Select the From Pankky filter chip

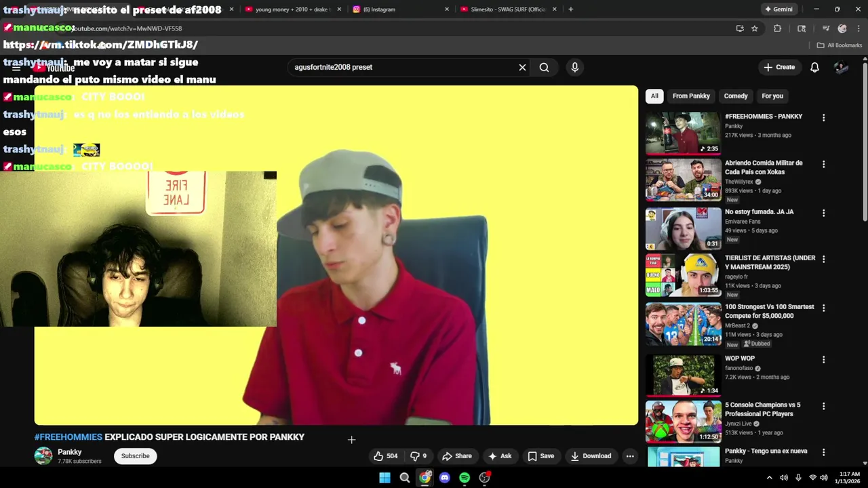(x=691, y=96)
